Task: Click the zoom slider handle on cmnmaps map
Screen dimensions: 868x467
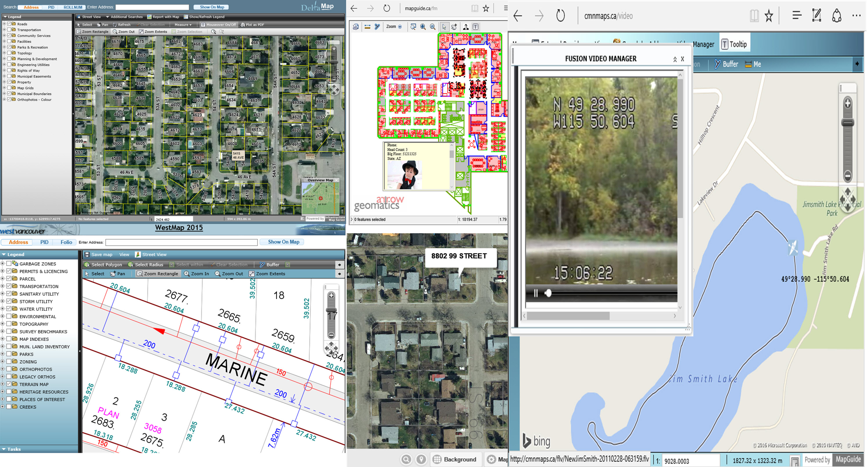Action: [x=847, y=122]
